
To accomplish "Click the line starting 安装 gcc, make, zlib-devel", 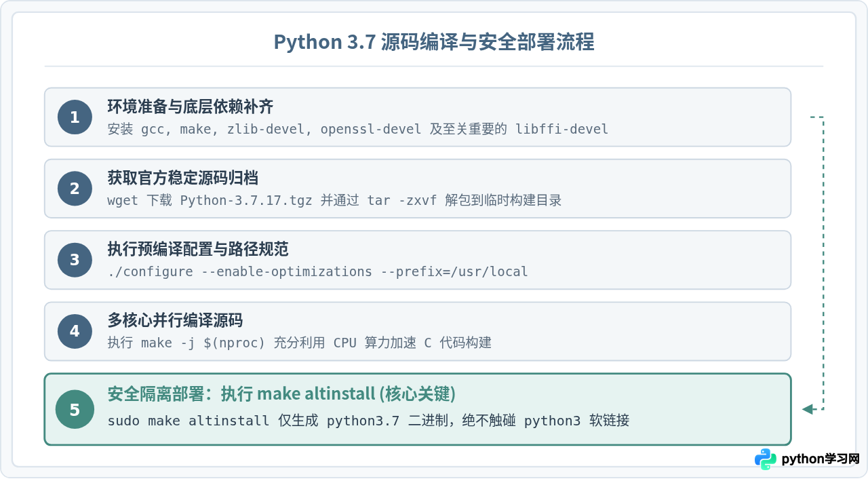I will (358, 129).
